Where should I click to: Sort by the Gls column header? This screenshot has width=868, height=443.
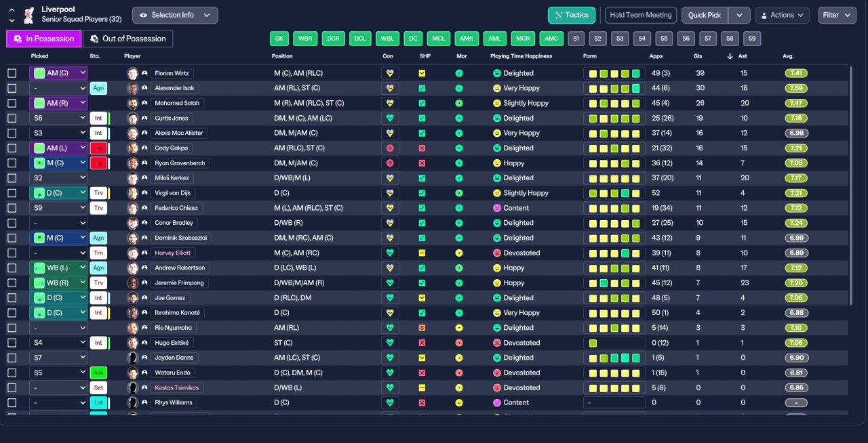click(x=697, y=56)
